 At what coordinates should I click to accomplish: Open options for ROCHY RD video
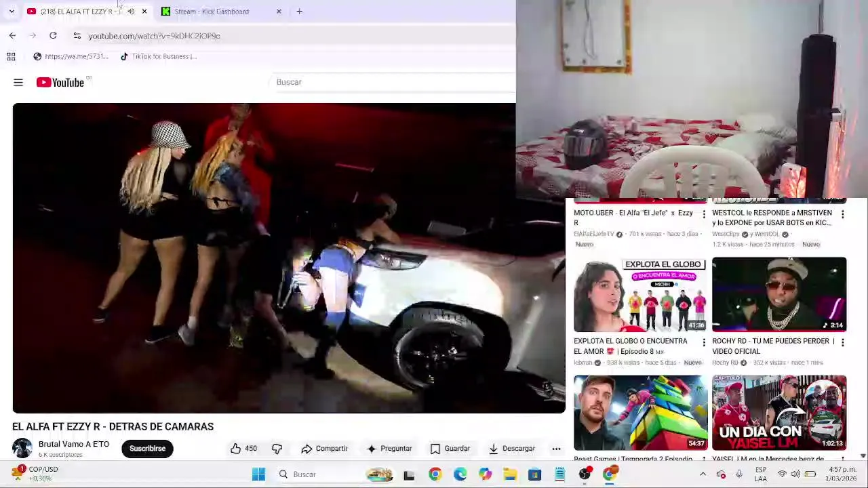click(x=842, y=343)
